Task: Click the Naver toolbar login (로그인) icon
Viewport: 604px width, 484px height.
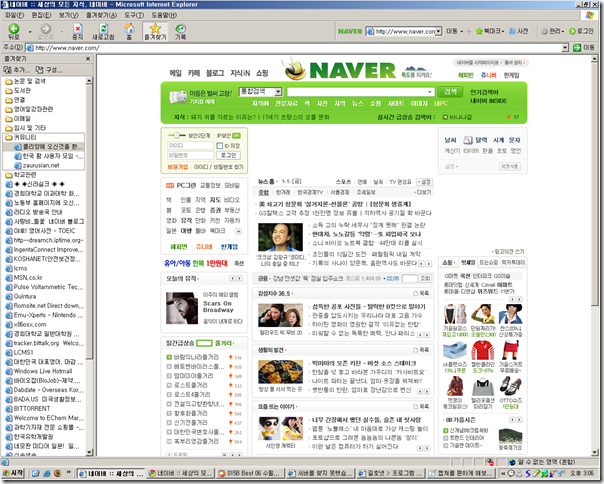Action: [x=572, y=31]
